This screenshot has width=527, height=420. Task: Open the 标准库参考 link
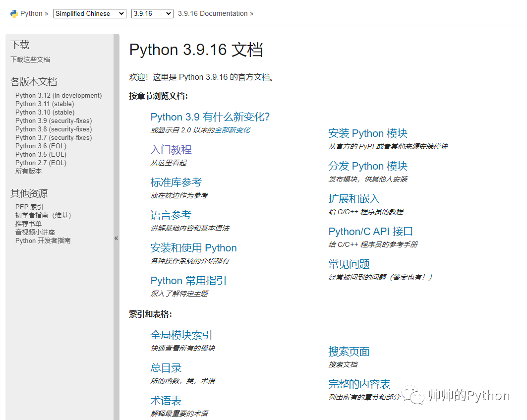click(176, 182)
